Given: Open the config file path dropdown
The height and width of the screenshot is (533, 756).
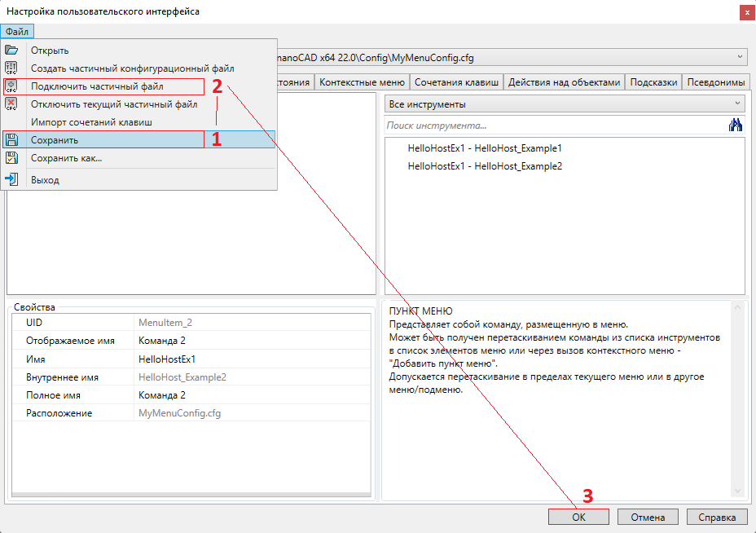Looking at the screenshot, I should [740, 57].
